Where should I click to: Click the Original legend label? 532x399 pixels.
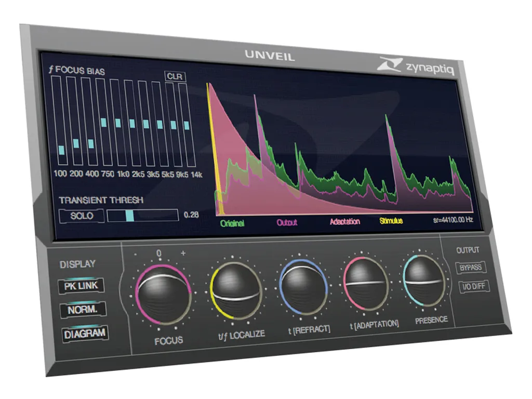[232, 223]
